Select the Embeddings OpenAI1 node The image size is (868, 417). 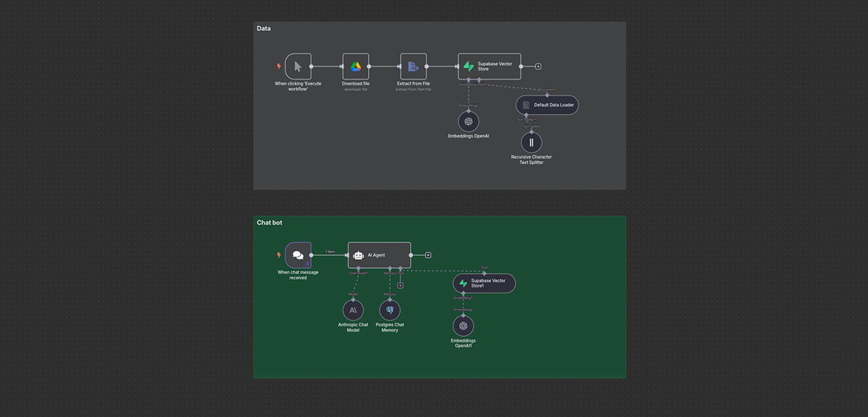tap(464, 326)
